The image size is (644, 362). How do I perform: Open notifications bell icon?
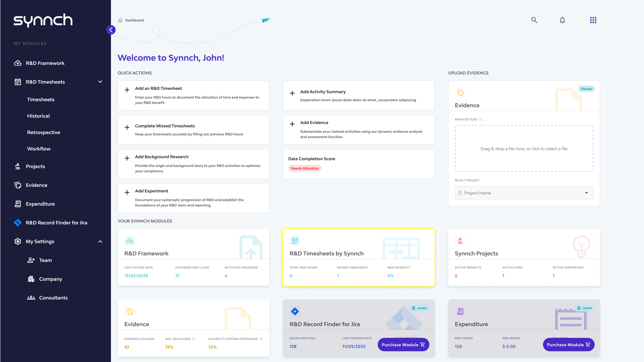pos(562,20)
